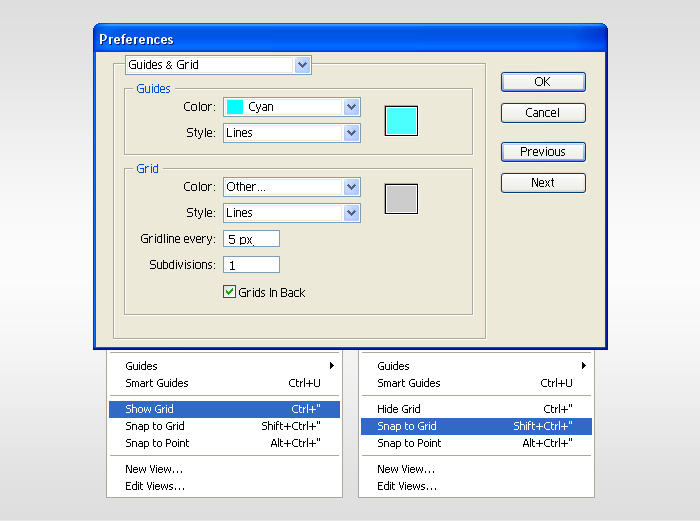700x521 pixels.
Task: Select Snap to Point in right menu
Action: tap(476, 443)
